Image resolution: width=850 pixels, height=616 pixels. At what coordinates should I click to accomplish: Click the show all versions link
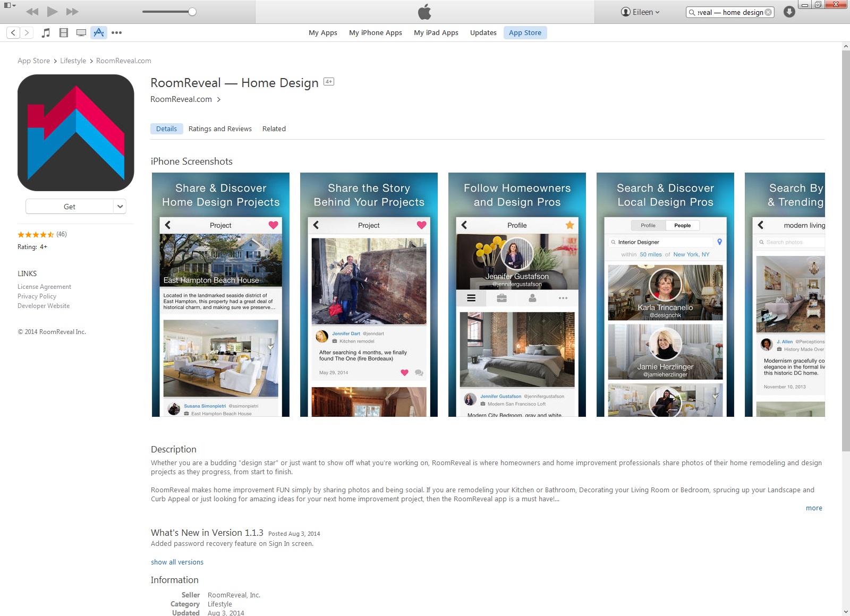177,562
